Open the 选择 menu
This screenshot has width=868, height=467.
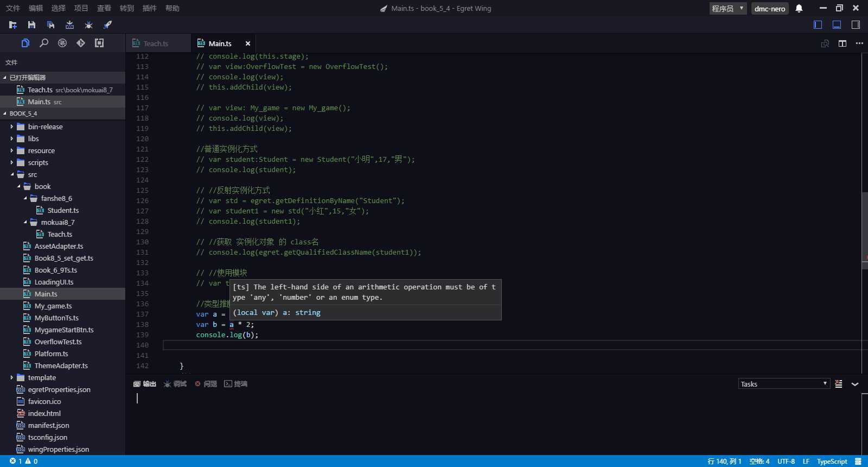(x=59, y=8)
